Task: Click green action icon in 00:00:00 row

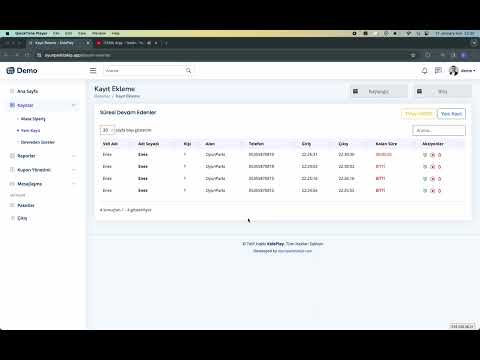Action: click(x=425, y=155)
